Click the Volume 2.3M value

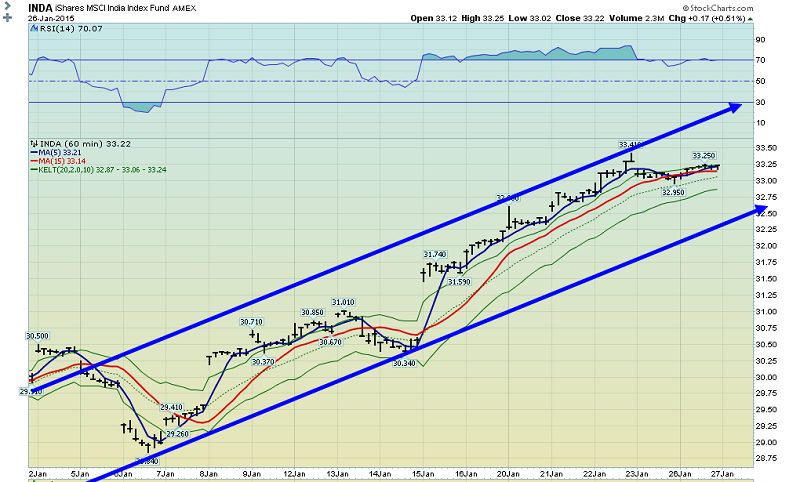[x=636, y=18]
